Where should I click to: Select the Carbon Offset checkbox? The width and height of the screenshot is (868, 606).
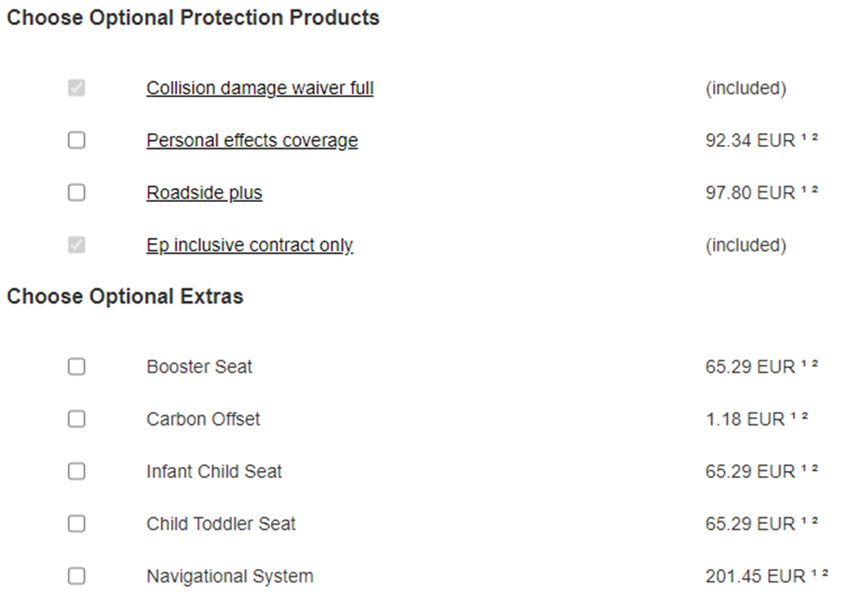(76, 419)
